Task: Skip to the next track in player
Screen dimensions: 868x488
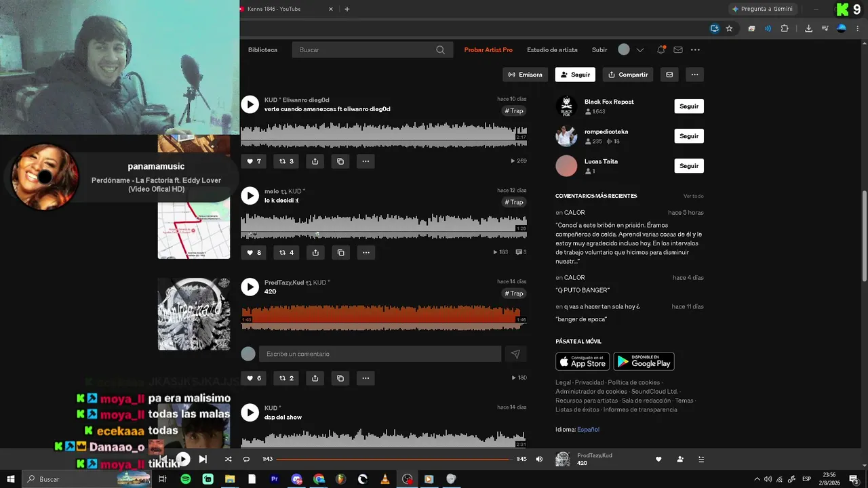Action: click(x=203, y=459)
